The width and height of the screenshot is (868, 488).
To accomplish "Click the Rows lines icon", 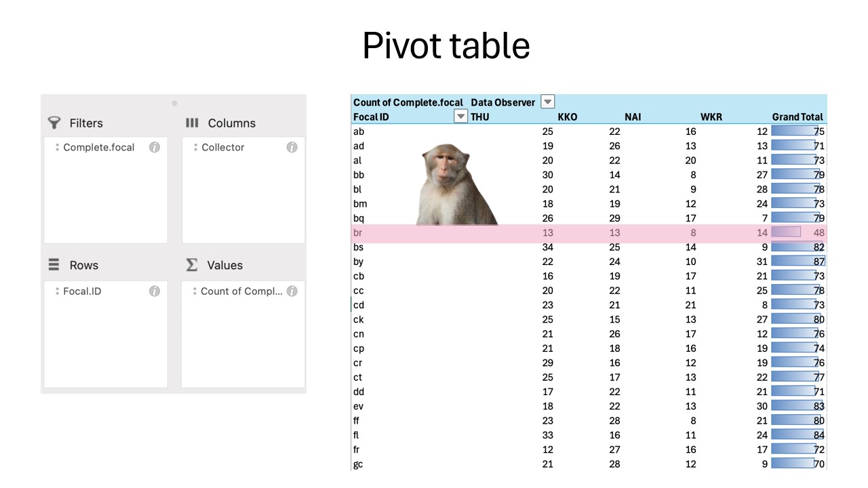I will pos(54,265).
